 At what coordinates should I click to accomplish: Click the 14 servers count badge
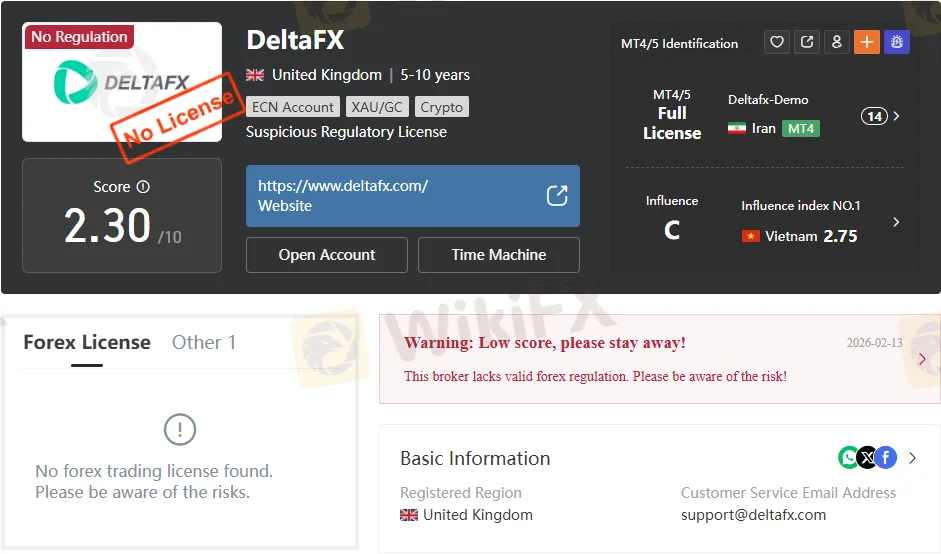874,116
